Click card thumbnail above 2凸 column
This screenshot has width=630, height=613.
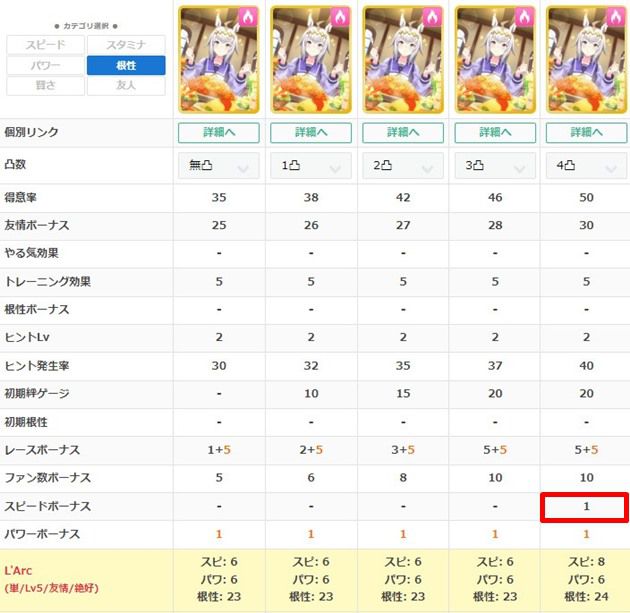click(x=403, y=59)
